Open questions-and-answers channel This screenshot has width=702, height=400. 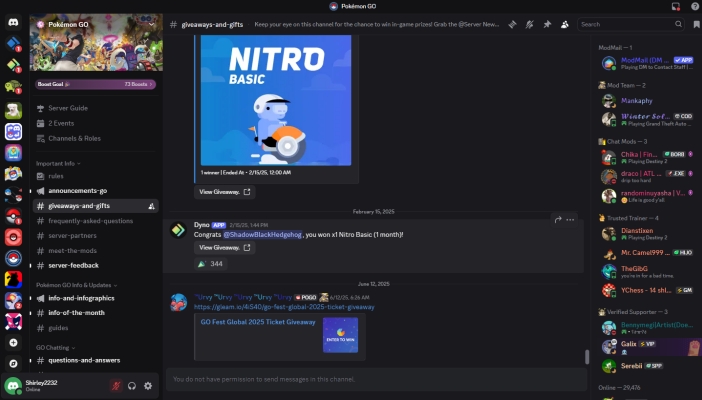coord(95,361)
